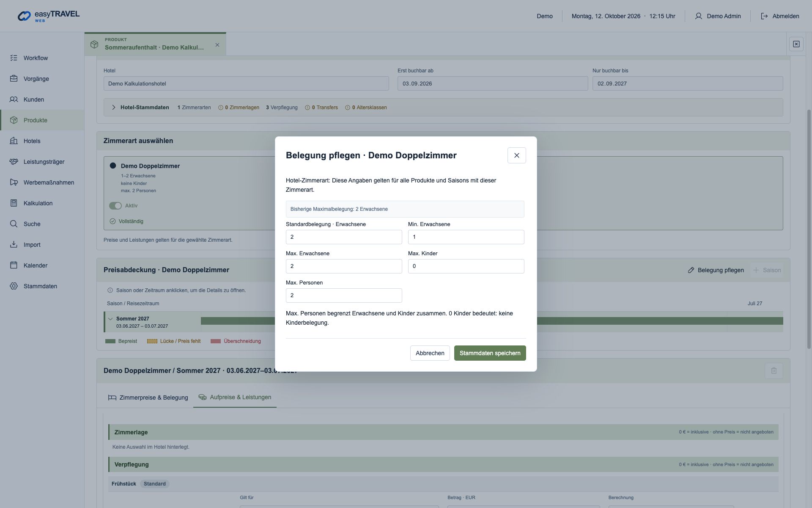Click the Min. Erwachsene field
This screenshot has width=812, height=508.
[466, 237]
